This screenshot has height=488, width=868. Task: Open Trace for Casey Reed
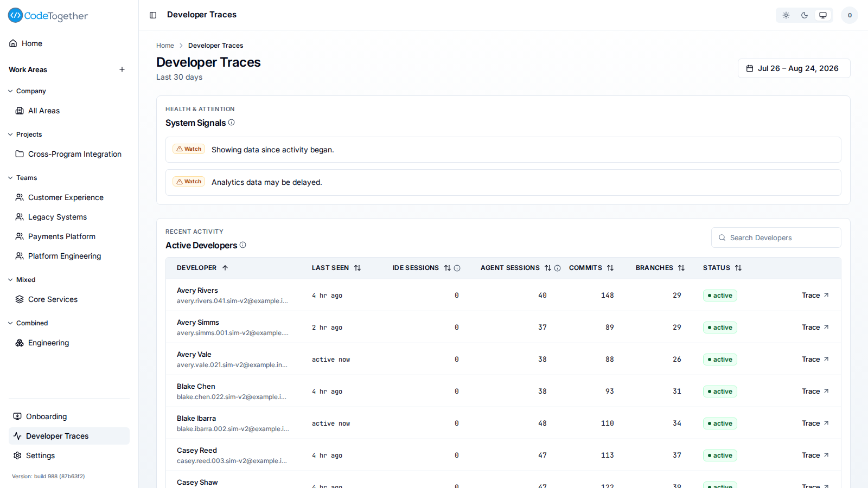[x=815, y=455]
